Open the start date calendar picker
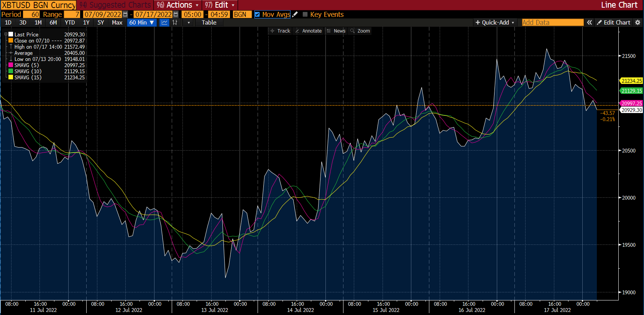 tap(125, 15)
